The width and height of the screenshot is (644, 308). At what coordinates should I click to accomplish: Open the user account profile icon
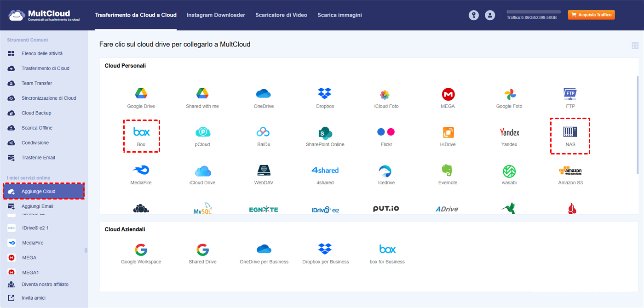point(490,15)
